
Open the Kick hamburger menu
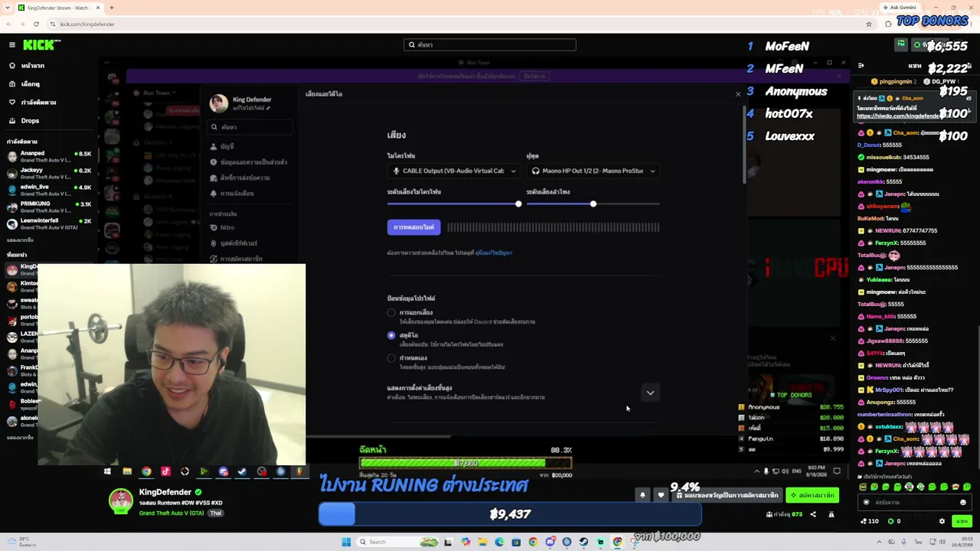(x=12, y=45)
